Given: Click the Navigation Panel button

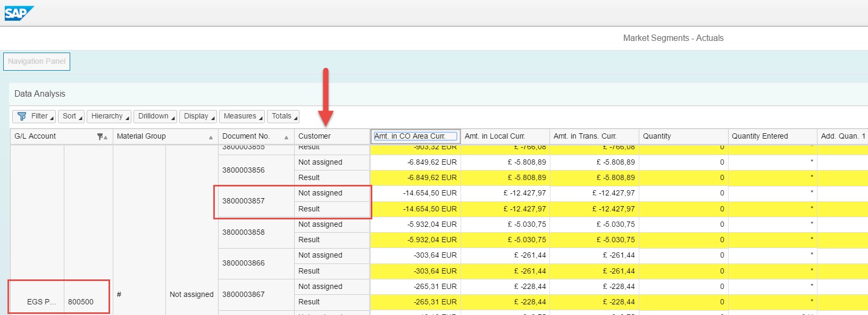Looking at the screenshot, I should pyautogui.click(x=37, y=62).
